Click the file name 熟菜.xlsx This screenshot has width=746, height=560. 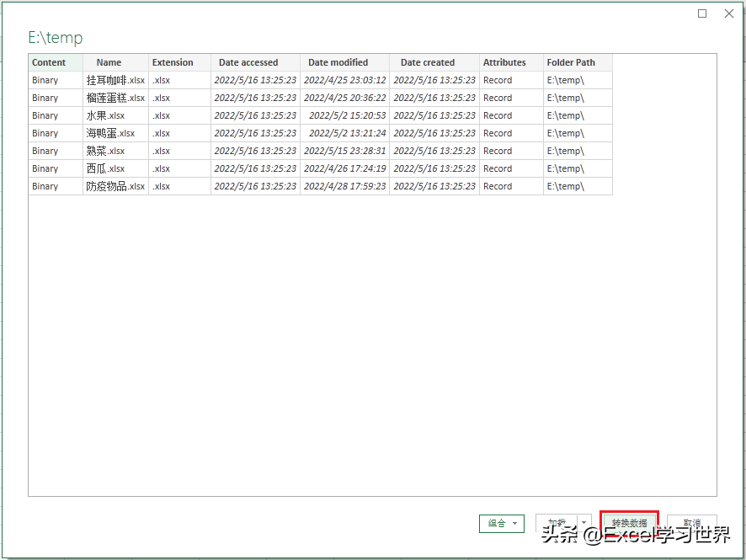[105, 151]
